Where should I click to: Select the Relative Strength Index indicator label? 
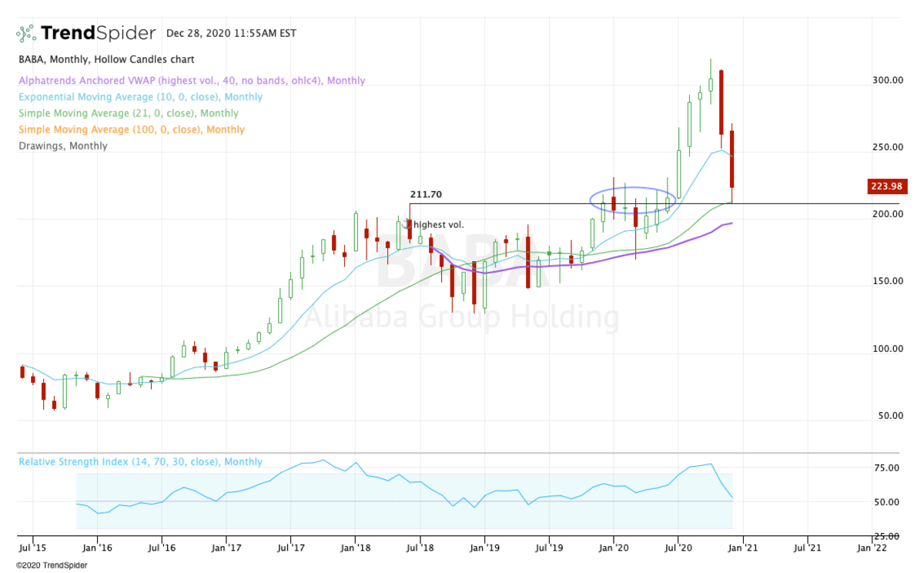click(x=140, y=462)
